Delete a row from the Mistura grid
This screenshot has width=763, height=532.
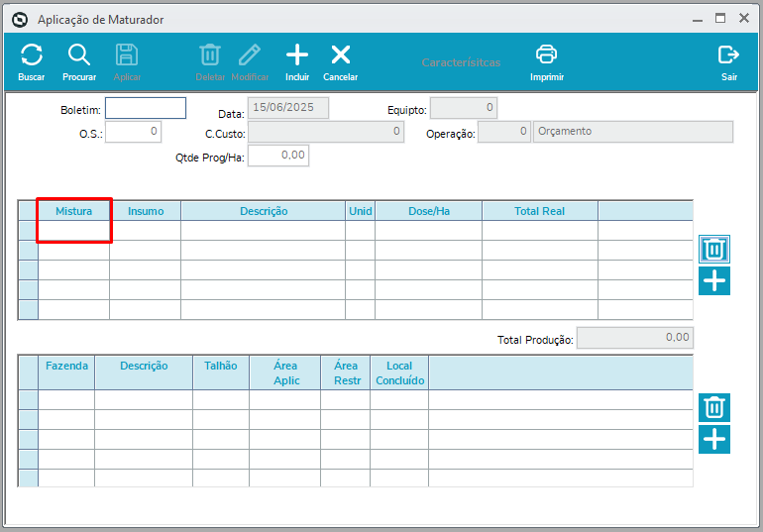714,249
